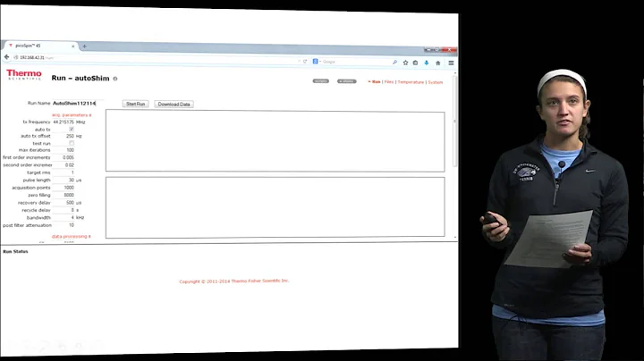
Task: Edit the acquisition points field
Action: click(64, 188)
